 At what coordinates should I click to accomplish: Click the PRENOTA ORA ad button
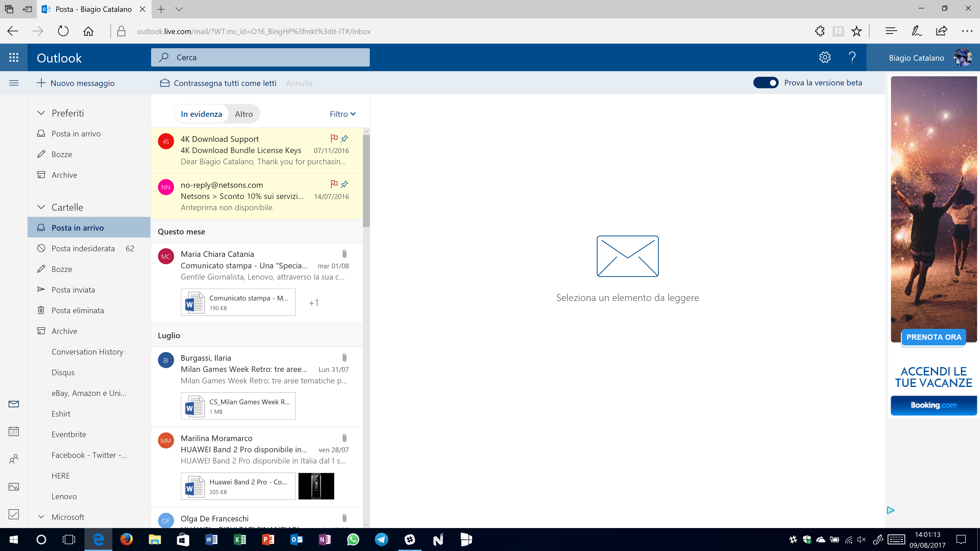934,337
